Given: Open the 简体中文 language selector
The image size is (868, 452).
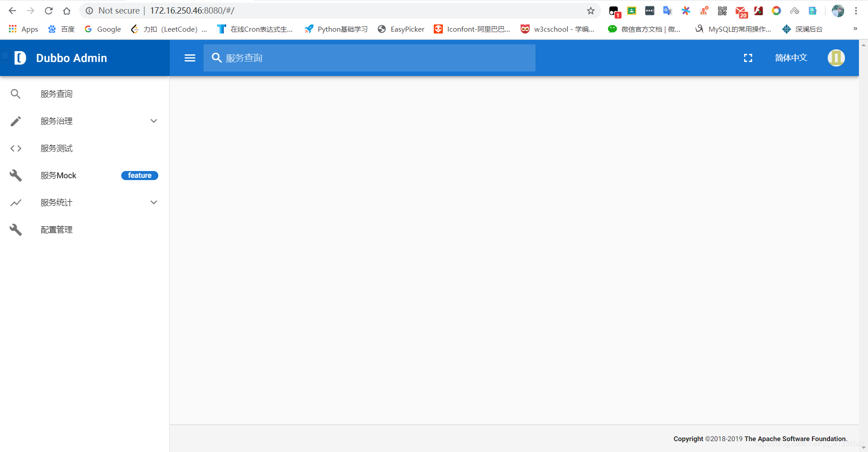Looking at the screenshot, I should [791, 58].
